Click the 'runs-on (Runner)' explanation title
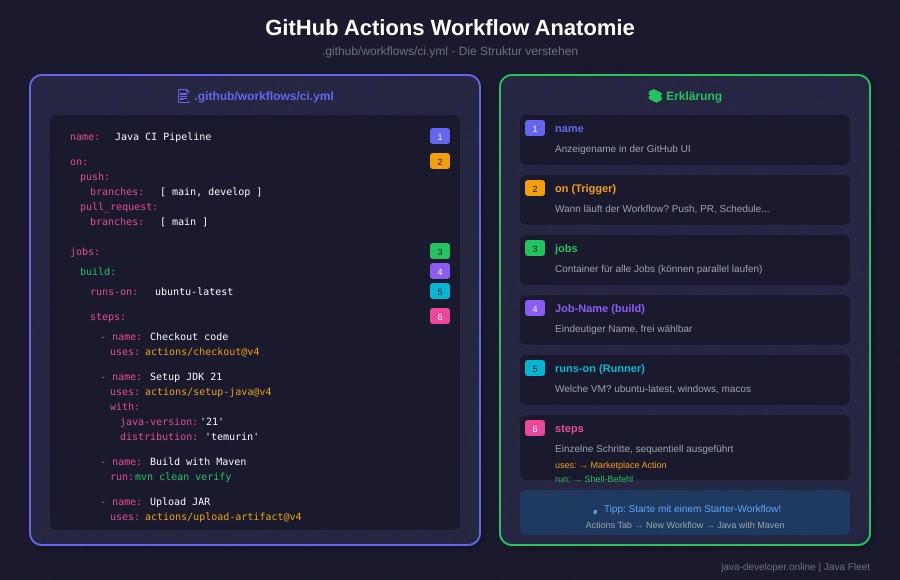 [599, 368]
